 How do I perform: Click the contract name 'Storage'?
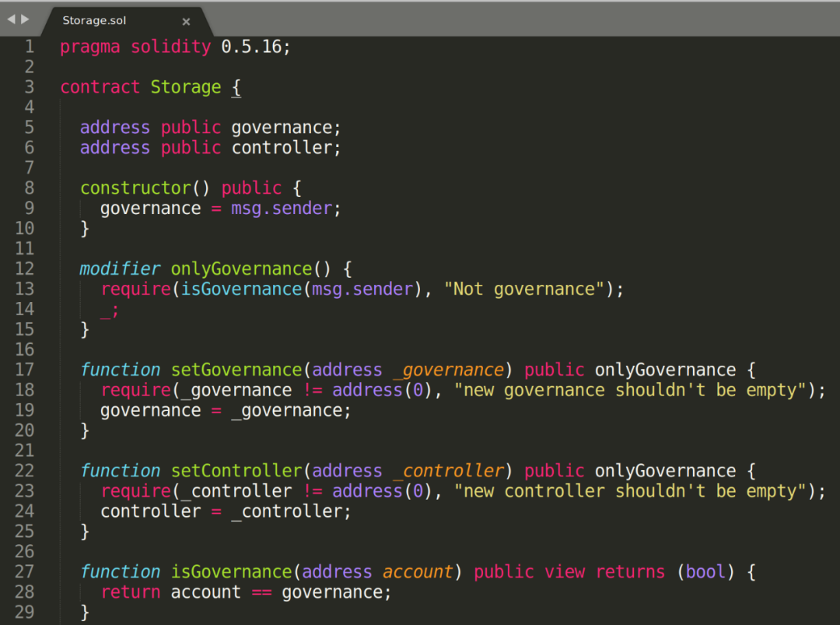click(x=185, y=87)
